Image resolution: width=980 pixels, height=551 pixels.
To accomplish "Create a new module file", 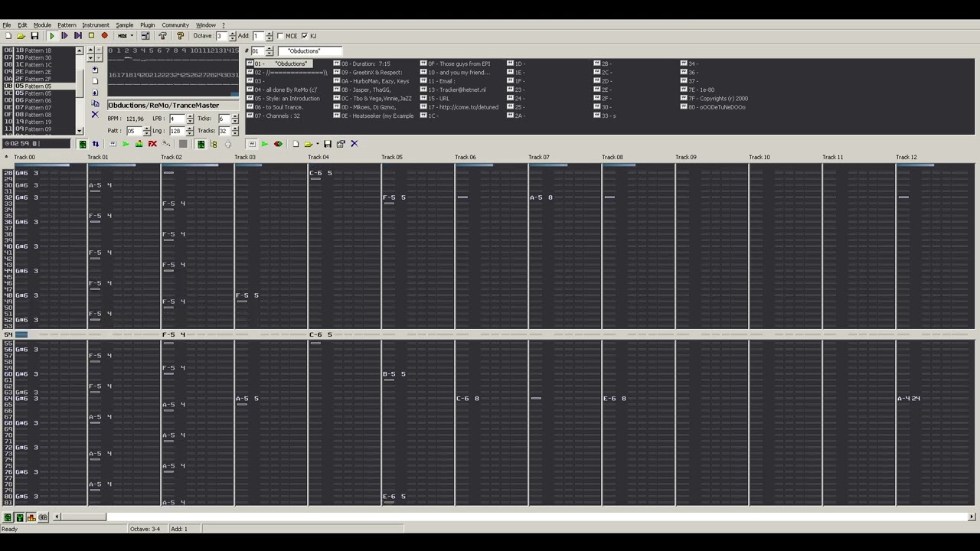I will 8,36.
